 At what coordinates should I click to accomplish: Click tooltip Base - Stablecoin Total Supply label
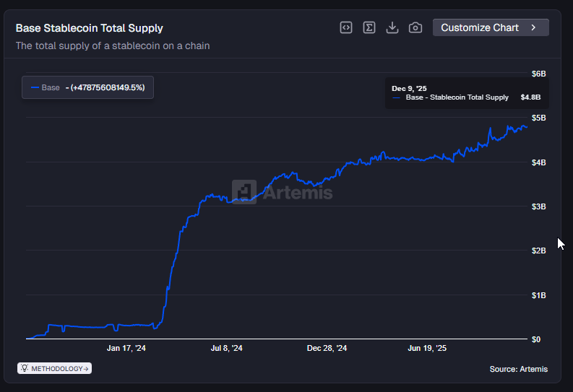[x=457, y=97]
